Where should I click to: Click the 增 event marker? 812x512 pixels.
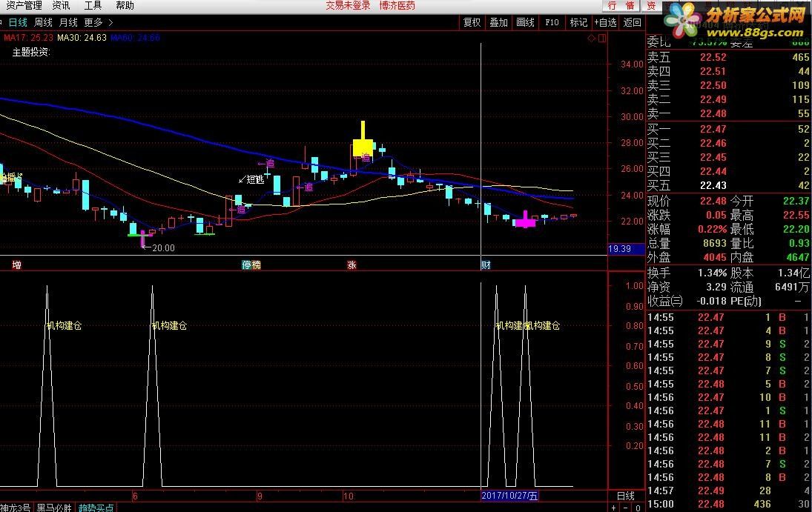[16, 265]
